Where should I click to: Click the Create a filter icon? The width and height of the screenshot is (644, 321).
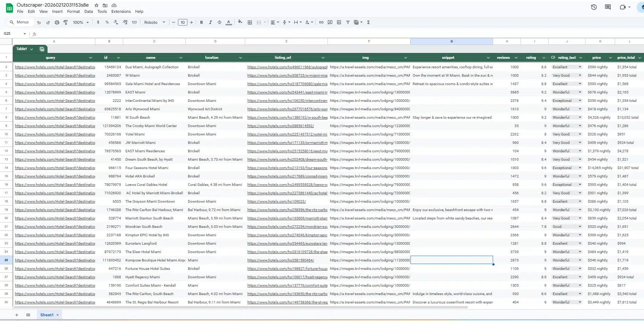[x=348, y=22]
